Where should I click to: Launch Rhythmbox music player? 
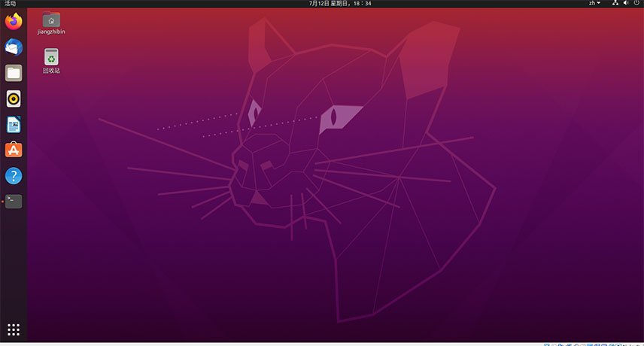tap(14, 99)
